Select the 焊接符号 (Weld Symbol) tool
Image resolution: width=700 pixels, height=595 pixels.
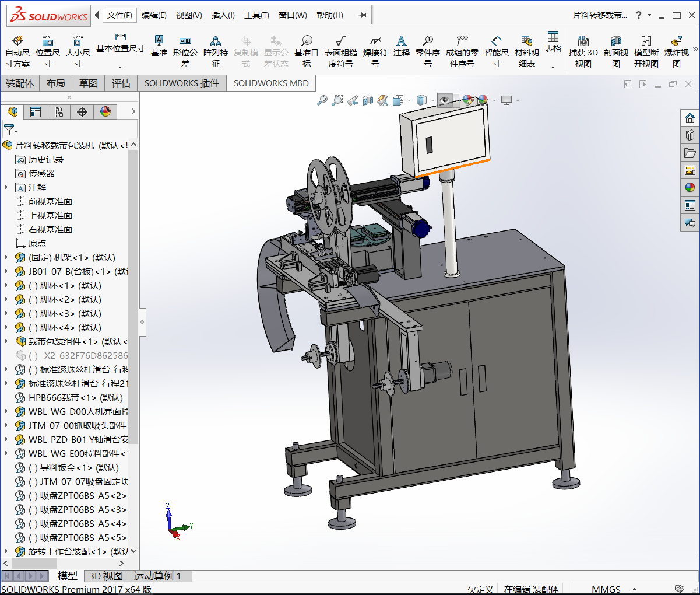[375, 51]
